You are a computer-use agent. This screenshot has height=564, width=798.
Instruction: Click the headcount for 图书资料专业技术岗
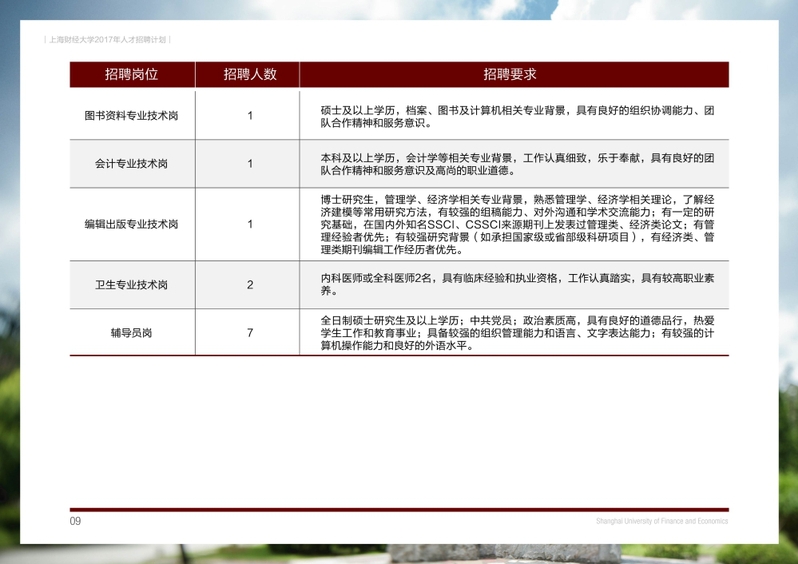point(250,116)
